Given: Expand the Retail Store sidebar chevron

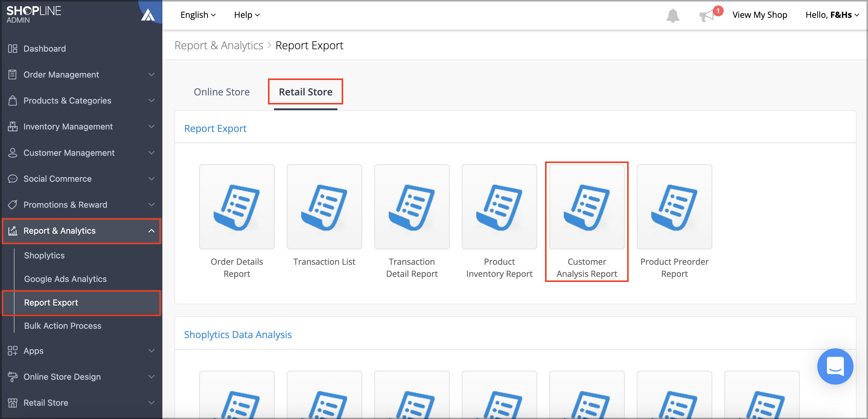Looking at the screenshot, I should click(x=152, y=402).
